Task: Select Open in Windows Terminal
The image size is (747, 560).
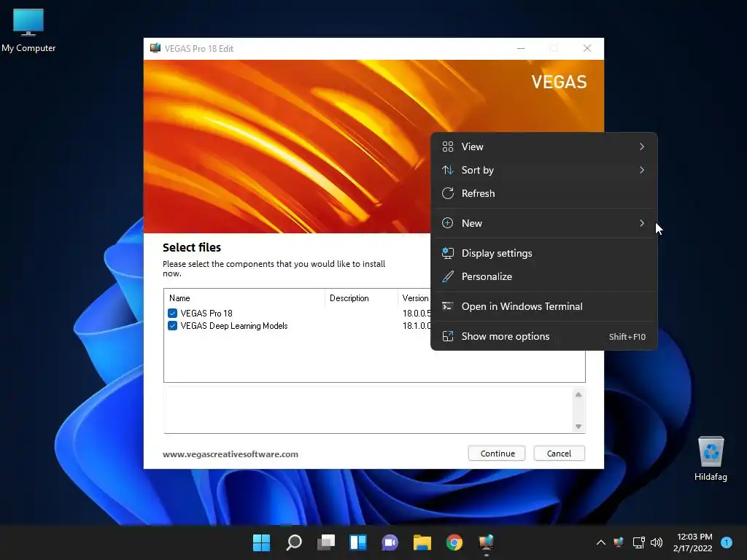Action: click(x=544, y=307)
